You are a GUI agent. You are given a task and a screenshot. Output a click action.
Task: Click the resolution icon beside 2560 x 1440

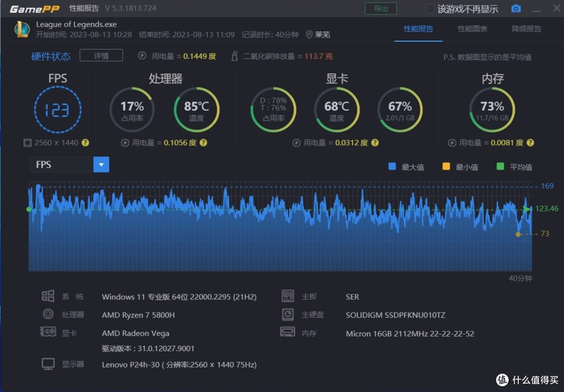coord(27,143)
